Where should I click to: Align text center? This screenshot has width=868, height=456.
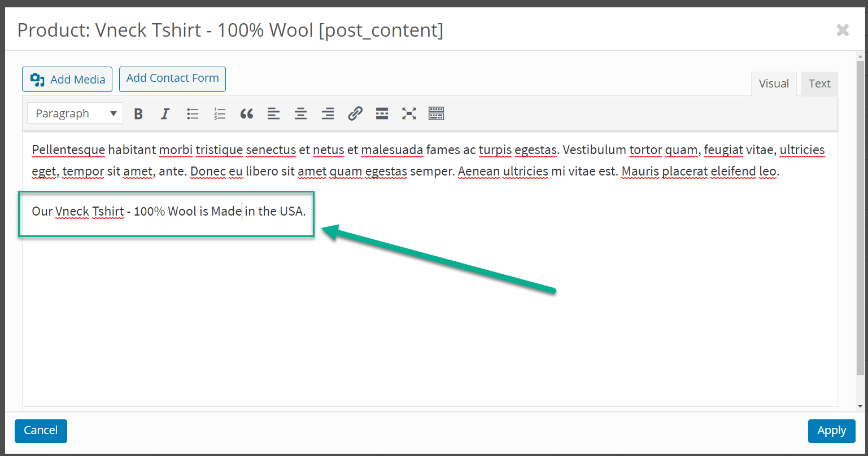(x=300, y=114)
